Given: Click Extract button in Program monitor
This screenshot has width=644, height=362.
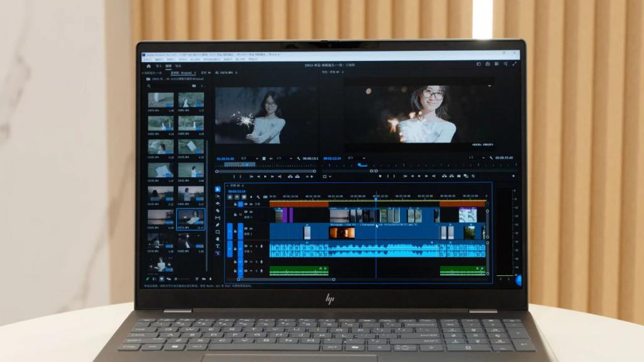Looking at the screenshot, I should [452, 176].
